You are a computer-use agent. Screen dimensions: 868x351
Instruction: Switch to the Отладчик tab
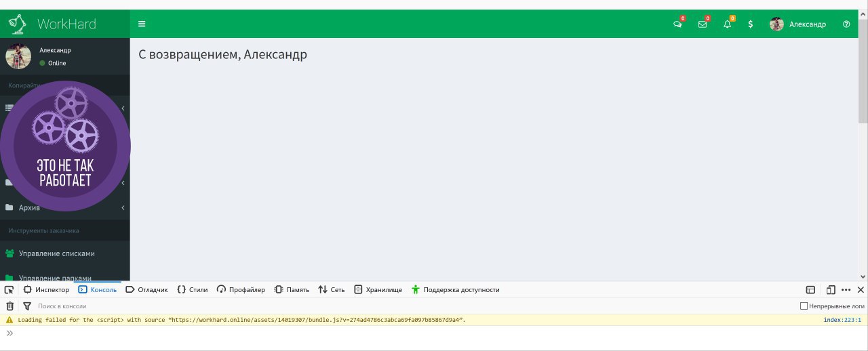(x=146, y=289)
